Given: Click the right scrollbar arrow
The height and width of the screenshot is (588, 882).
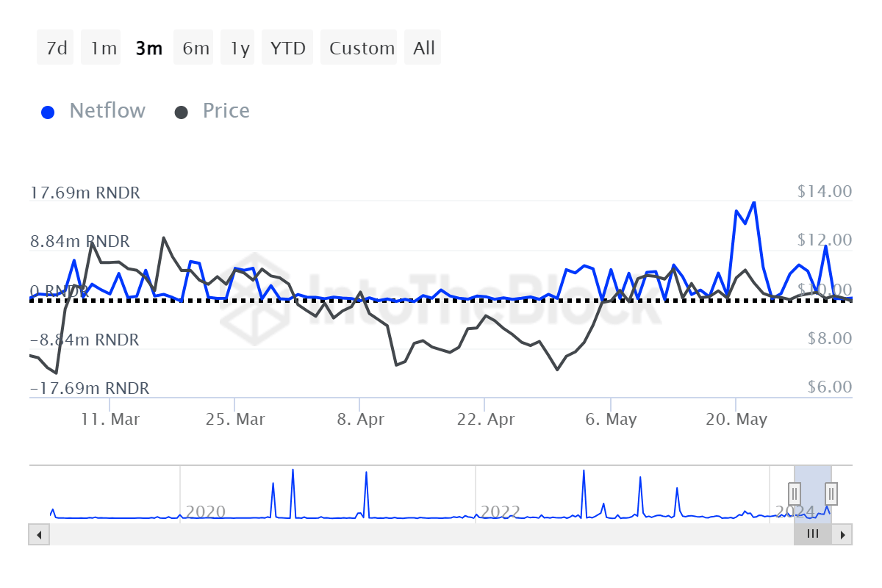Looking at the screenshot, I should 842,534.
